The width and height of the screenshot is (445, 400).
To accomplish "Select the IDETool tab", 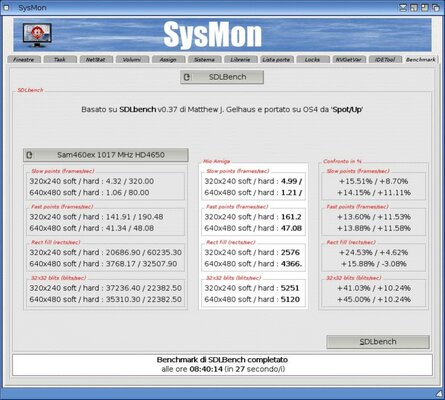I will (385, 59).
